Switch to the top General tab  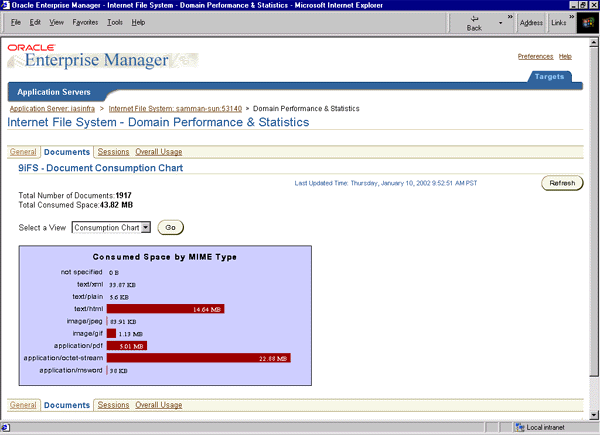pos(23,152)
